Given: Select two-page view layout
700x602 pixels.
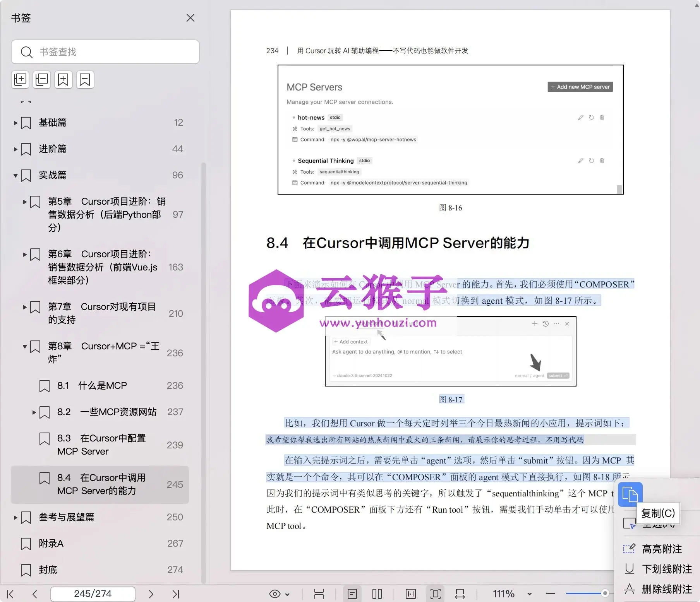Looking at the screenshot, I should tap(377, 594).
